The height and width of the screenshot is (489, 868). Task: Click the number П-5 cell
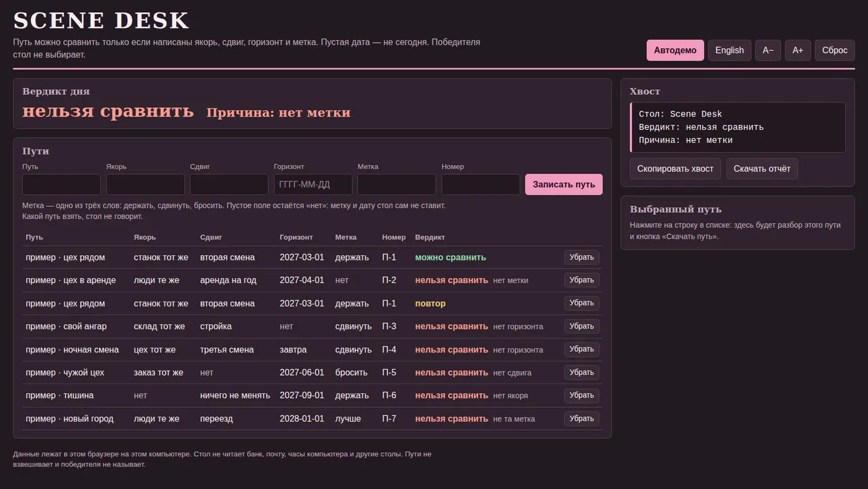click(x=389, y=372)
